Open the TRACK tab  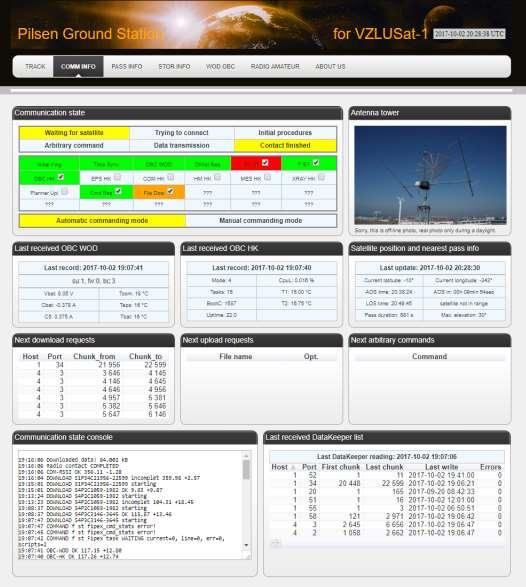pos(35,67)
